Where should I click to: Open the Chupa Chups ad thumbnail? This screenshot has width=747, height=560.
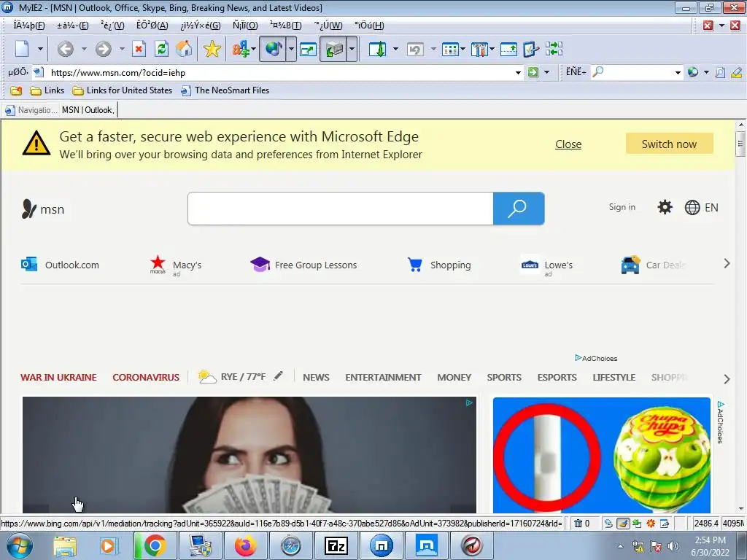tap(602, 455)
